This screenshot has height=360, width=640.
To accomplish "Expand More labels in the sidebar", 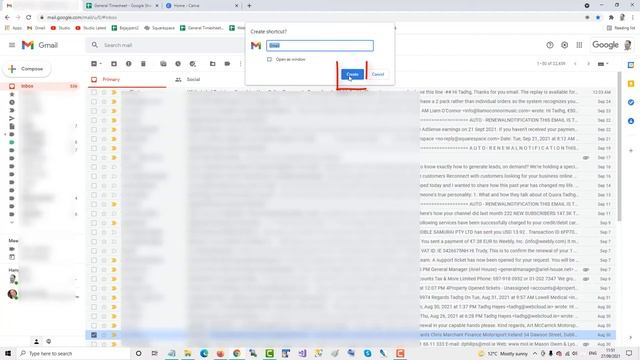I will point(12,222).
